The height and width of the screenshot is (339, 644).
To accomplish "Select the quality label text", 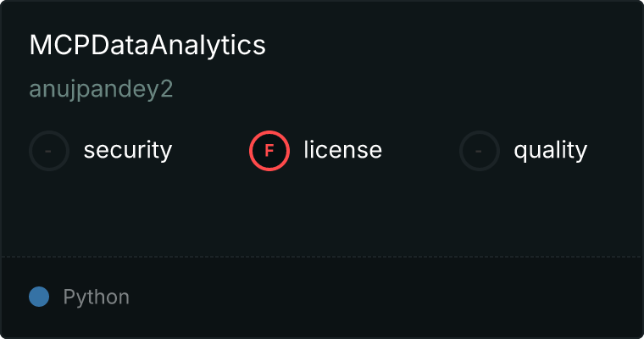I will 550,151.
